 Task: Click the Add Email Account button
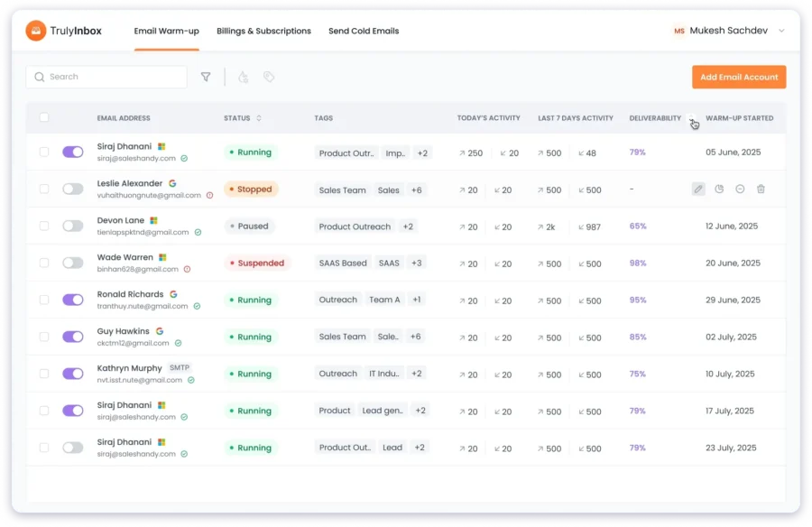[739, 77]
